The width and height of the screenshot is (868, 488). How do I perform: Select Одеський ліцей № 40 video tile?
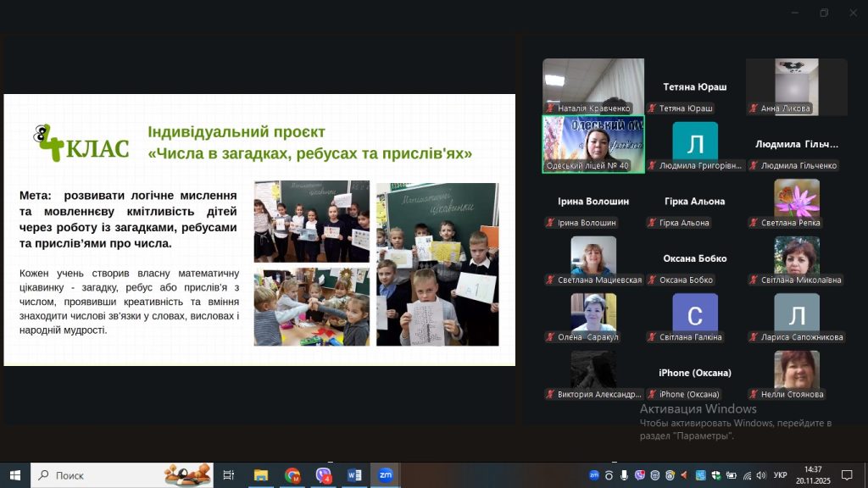tap(593, 144)
